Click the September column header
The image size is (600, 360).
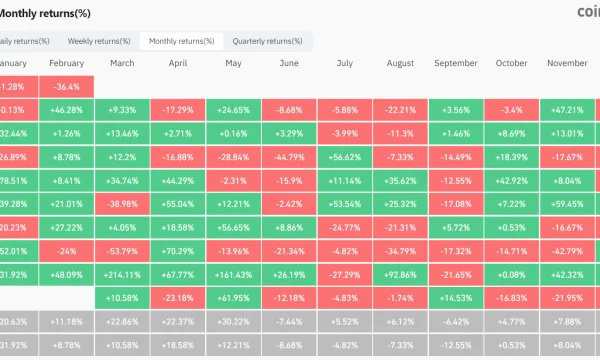click(456, 63)
